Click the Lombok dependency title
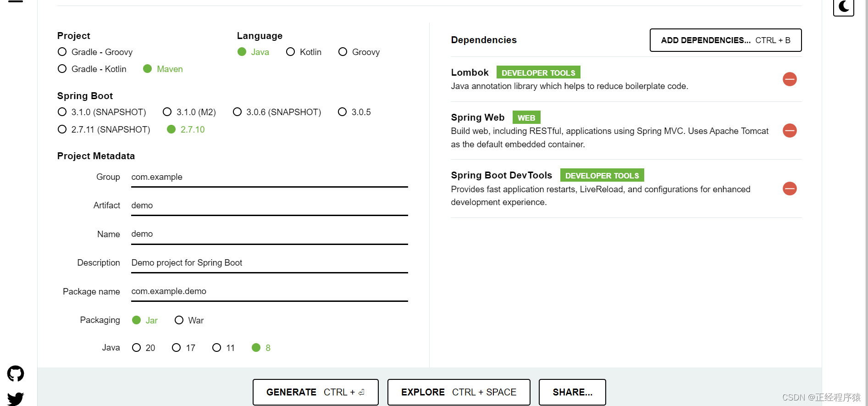The image size is (868, 406). click(470, 72)
